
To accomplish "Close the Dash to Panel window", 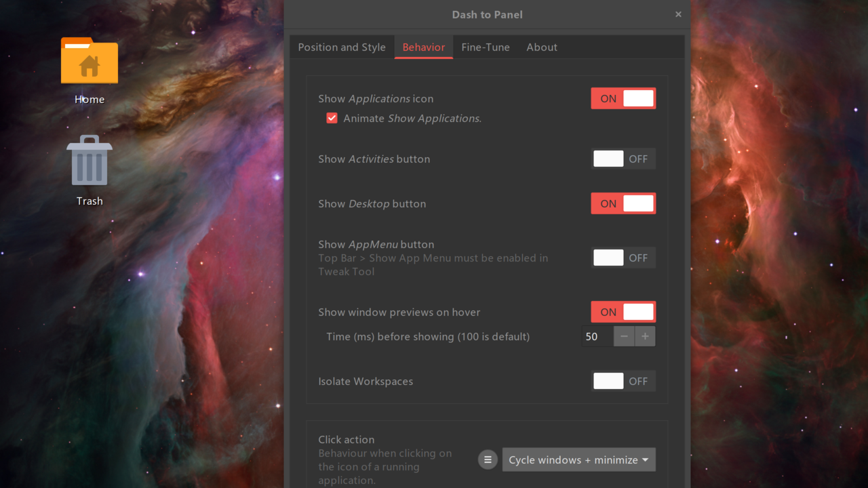I will [678, 14].
